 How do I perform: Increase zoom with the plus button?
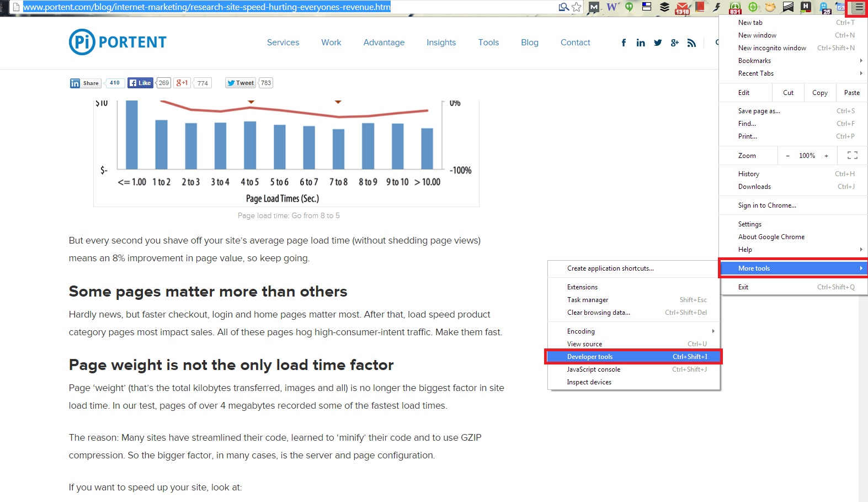click(826, 156)
